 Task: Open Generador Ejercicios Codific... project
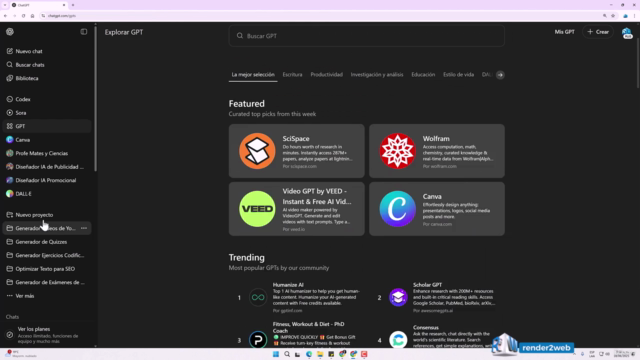point(47,256)
